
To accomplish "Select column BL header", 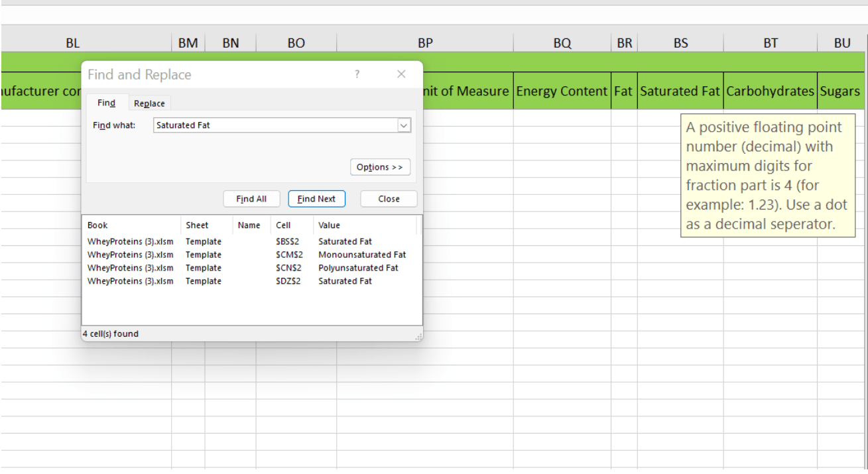I will tap(86, 43).
